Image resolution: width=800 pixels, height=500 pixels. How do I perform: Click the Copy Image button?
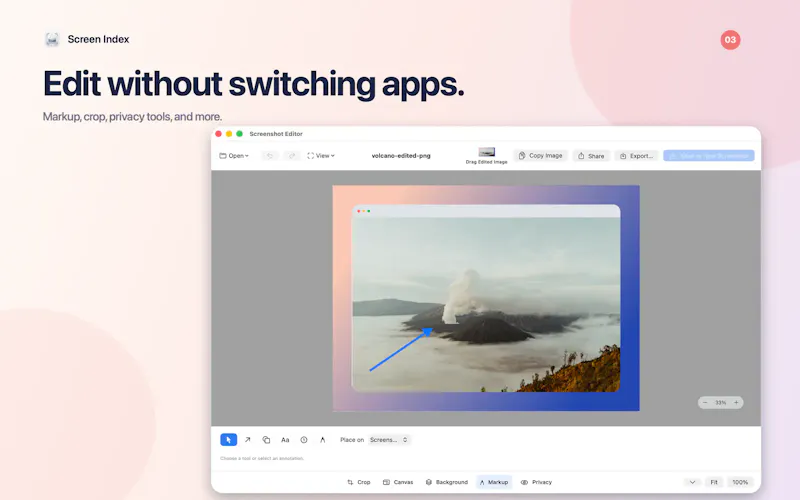pyautogui.click(x=541, y=156)
